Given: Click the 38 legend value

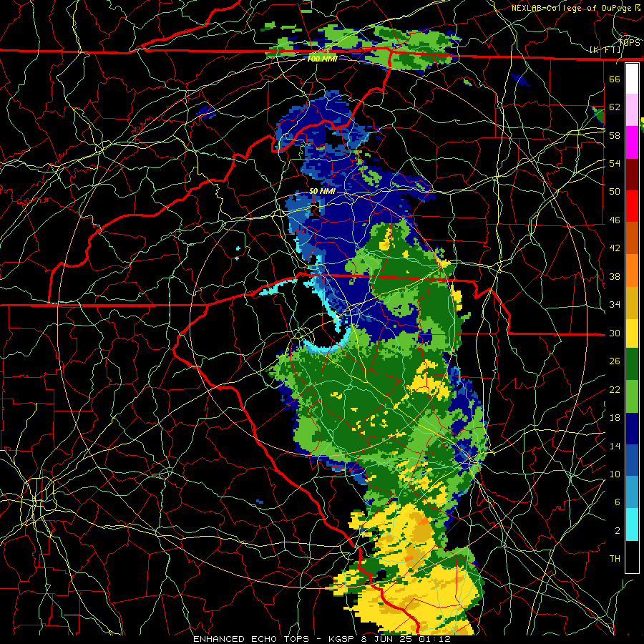Looking at the screenshot, I should [x=615, y=276].
